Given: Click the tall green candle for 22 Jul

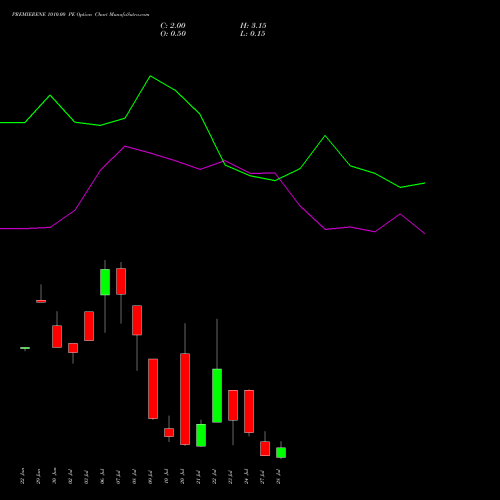Looking at the screenshot, I should coord(217,396).
